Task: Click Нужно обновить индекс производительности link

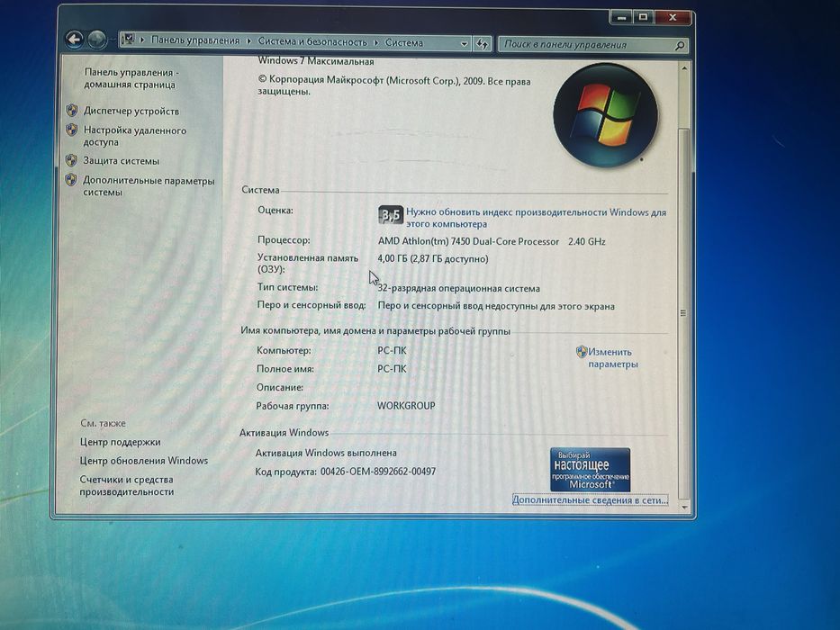Action: [x=536, y=218]
